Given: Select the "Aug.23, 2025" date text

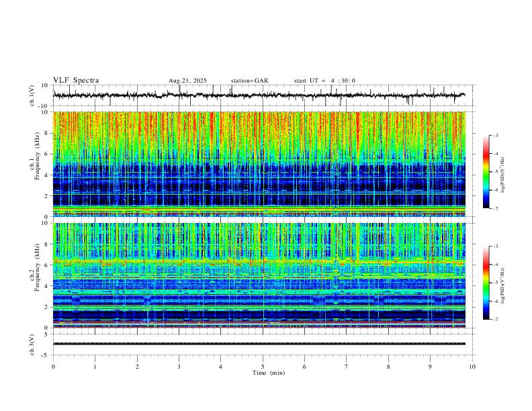Looking at the screenshot, I should (187, 81).
